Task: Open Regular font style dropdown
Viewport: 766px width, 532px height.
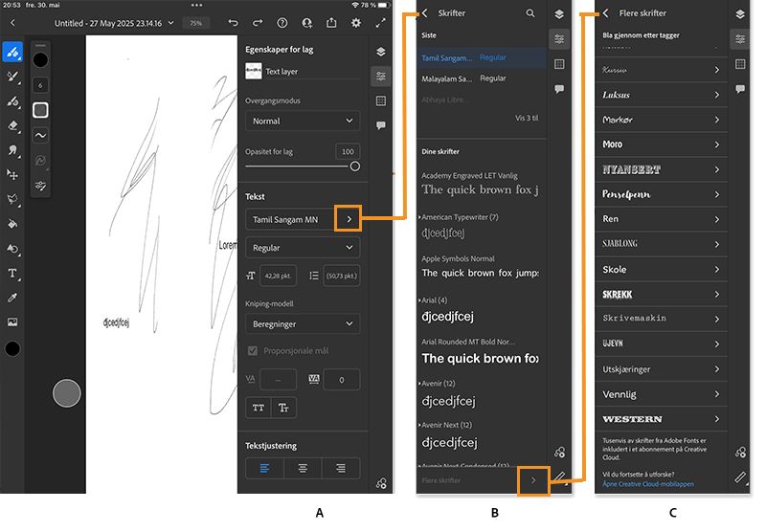Action: [x=303, y=248]
